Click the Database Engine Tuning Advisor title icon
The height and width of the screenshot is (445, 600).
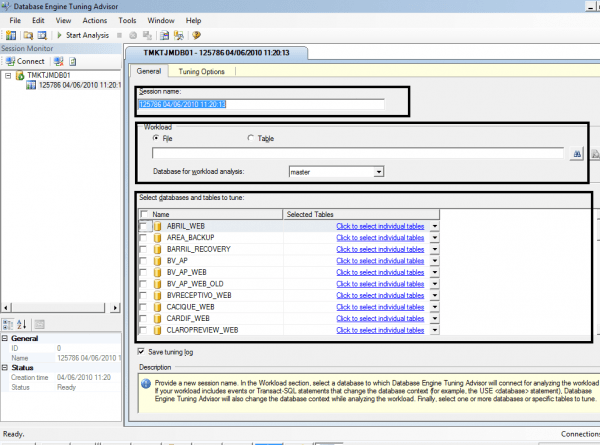click(6, 6)
